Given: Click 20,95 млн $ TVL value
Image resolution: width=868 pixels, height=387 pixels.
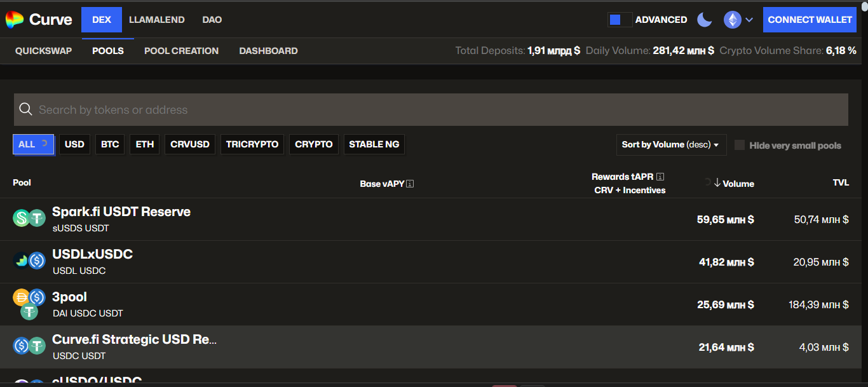Looking at the screenshot, I should 821,262.
